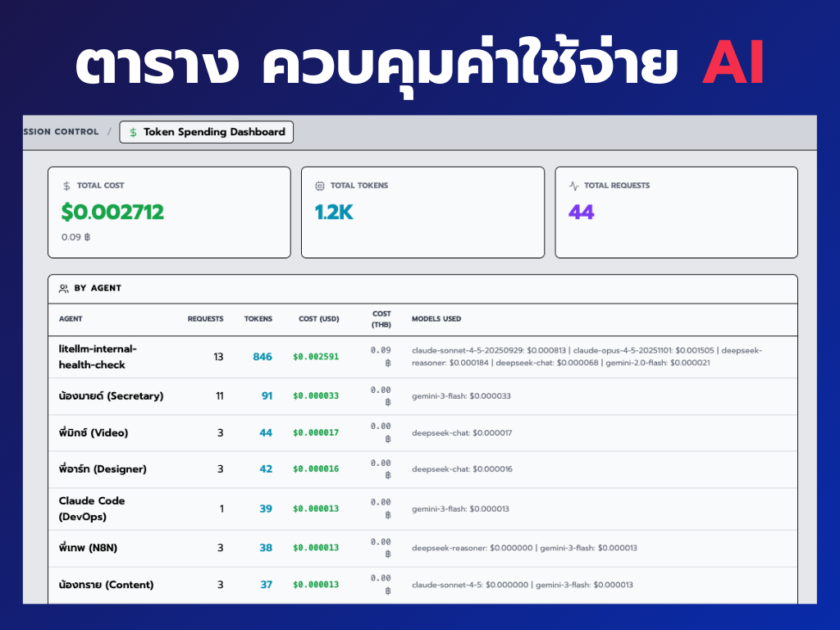Click token count 91 for น้องมายด์ (Secretary)
840x630 pixels.
pyautogui.click(x=262, y=395)
